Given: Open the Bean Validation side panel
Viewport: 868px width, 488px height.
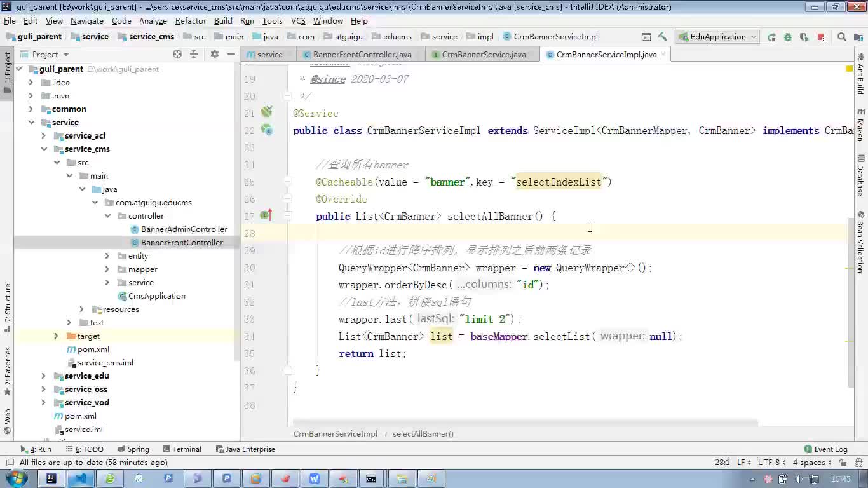Looking at the screenshot, I should tap(860, 241).
